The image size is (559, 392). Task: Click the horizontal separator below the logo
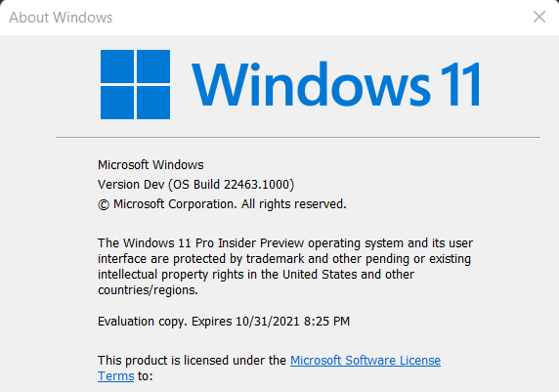298,137
